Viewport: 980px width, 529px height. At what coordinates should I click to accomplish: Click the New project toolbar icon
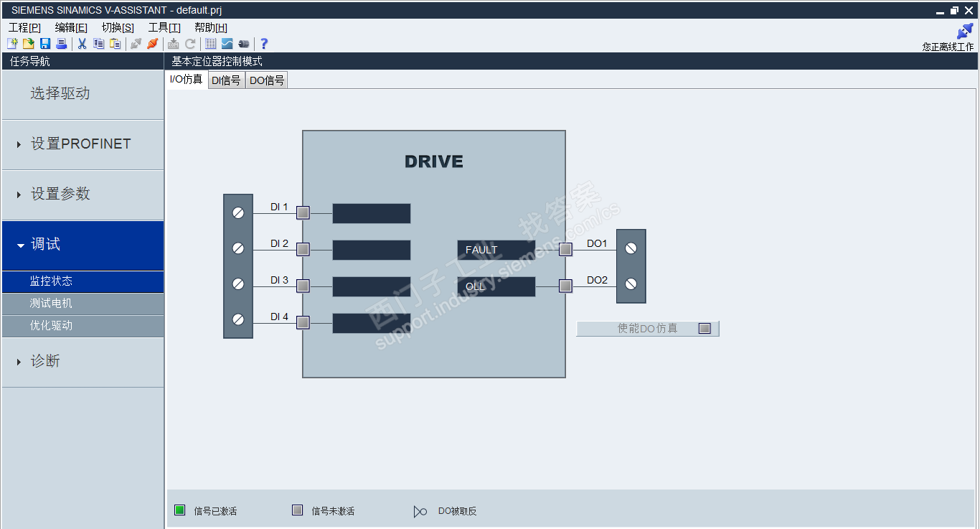(12, 44)
